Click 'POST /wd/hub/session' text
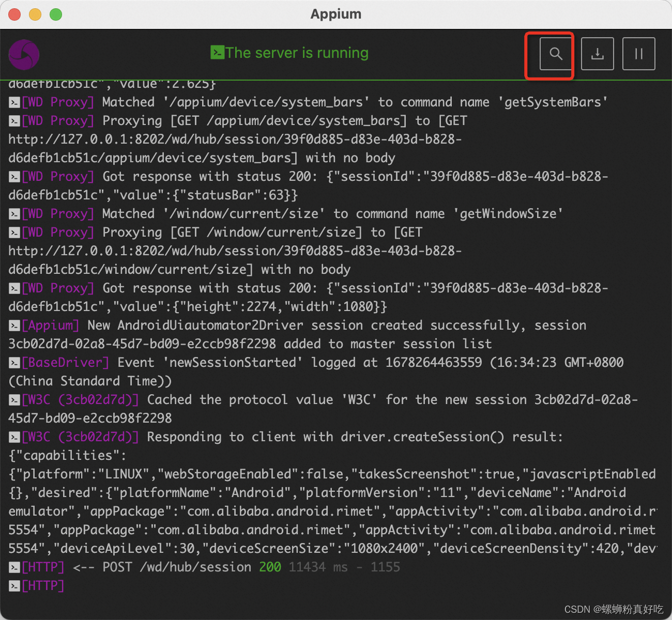672x620 pixels. [177, 567]
